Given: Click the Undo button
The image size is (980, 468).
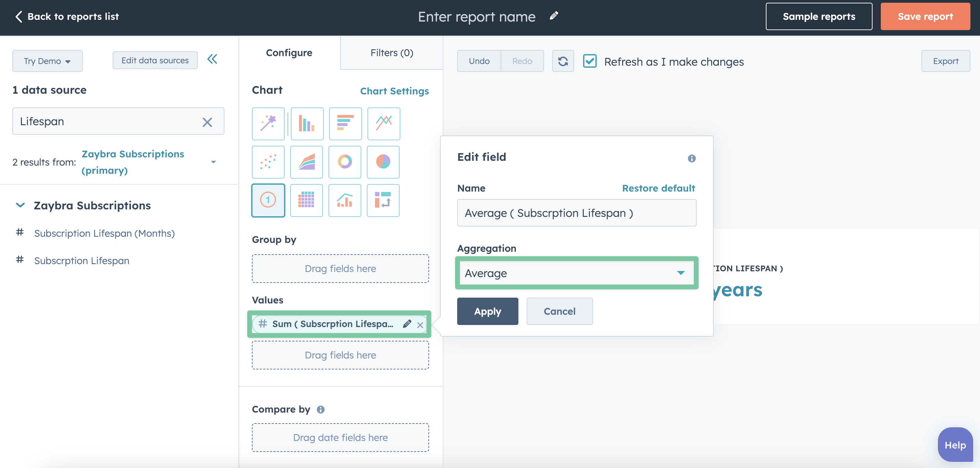Looking at the screenshot, I should coord(479,61).
